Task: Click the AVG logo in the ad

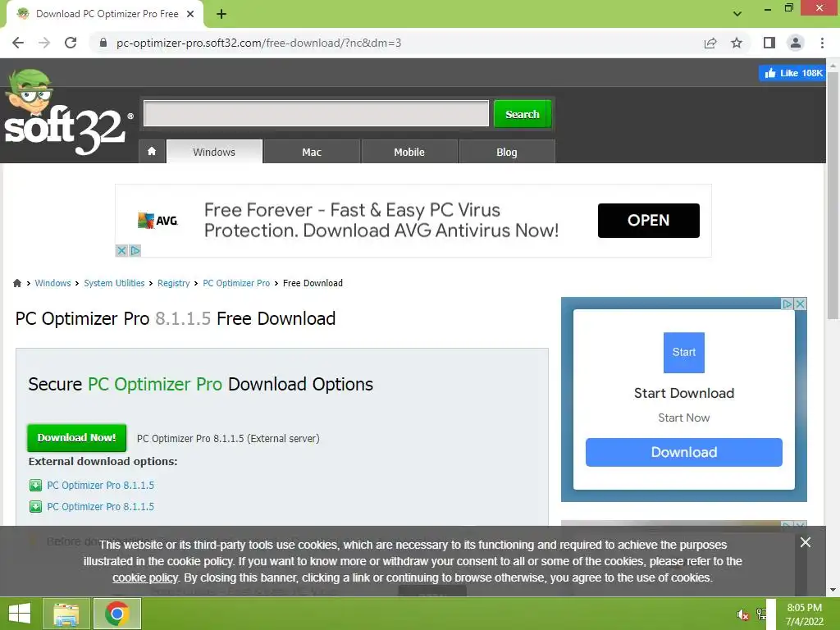Action: 157,220
